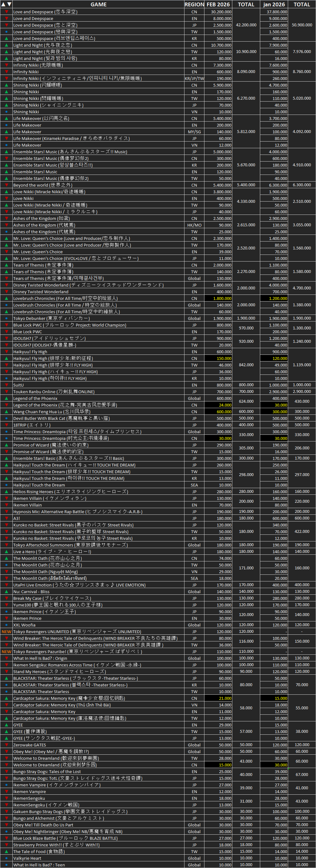Click the 2.900.000 total for Touken Ranbu Online
The image size is (316, 868).
pyautogui.click(x=302, y=392)
